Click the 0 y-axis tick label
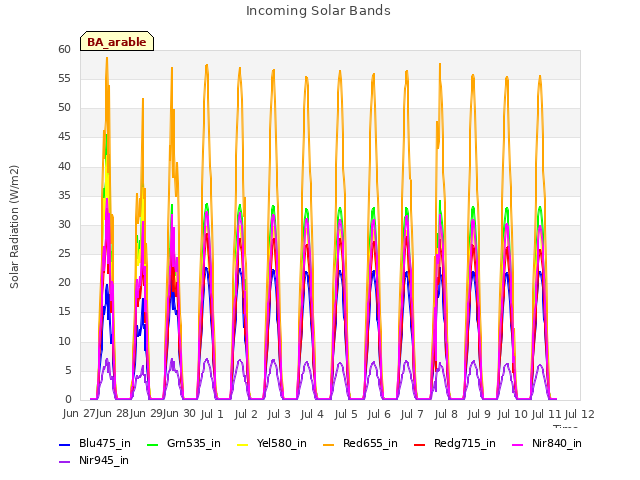This screenshot has height=480, width=640. [68, 399]
